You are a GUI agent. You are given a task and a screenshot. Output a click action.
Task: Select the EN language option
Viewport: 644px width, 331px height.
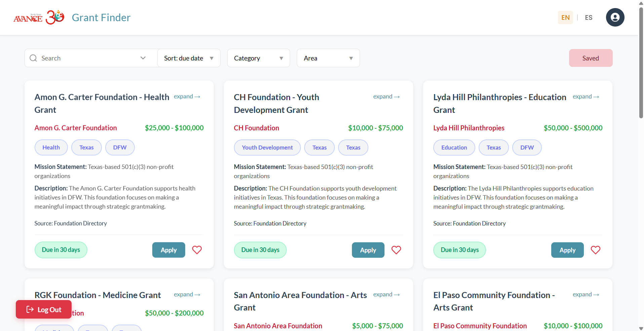pyautogui.click(x=565, y=17)
